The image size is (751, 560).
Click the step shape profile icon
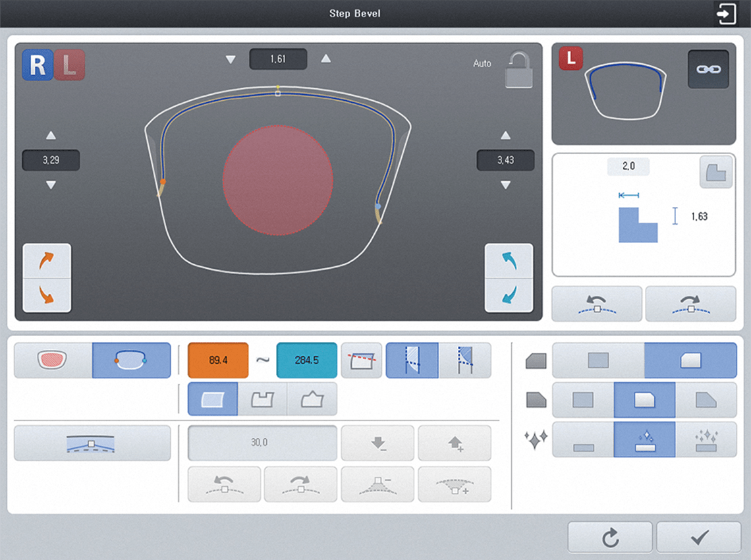coord(715,173)
